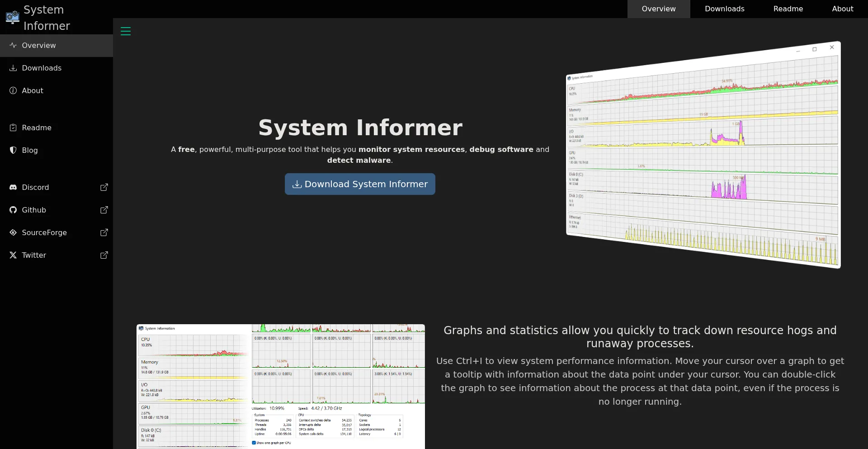Screen dimensions: 868x449
Task: Click the Download System Informer button
Action: point(360,184)
